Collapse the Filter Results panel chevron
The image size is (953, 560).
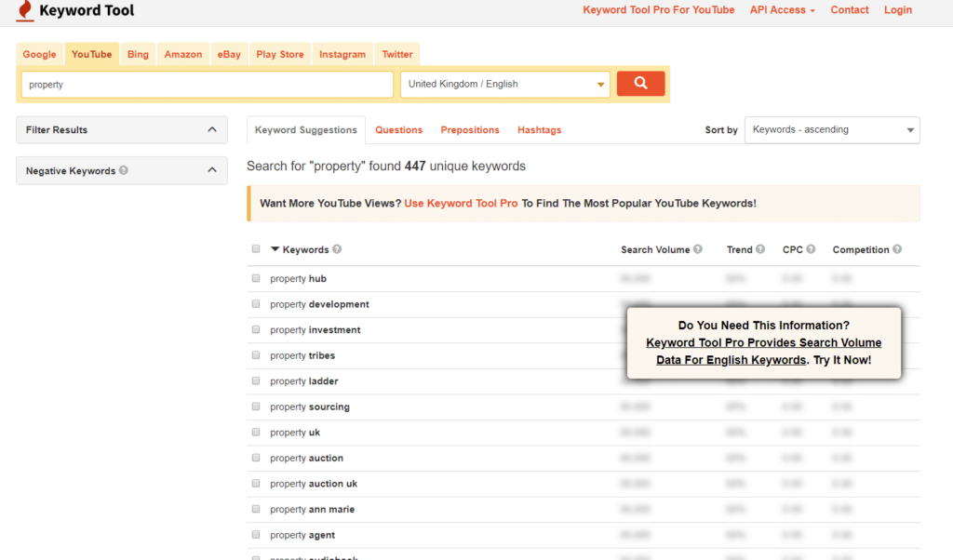tap(212, 129)
